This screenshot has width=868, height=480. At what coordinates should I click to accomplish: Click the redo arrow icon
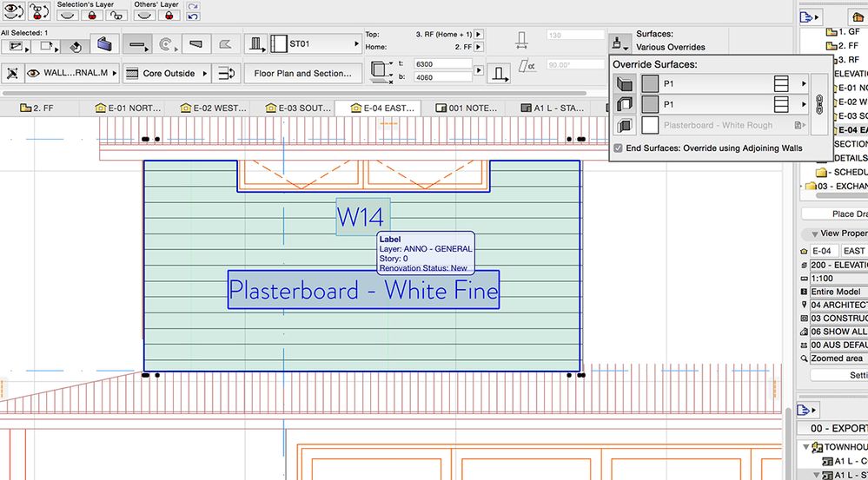point(193,6)
